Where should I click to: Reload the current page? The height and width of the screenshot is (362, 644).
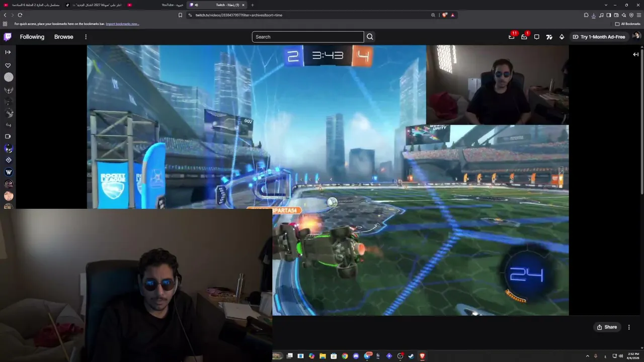20,15
